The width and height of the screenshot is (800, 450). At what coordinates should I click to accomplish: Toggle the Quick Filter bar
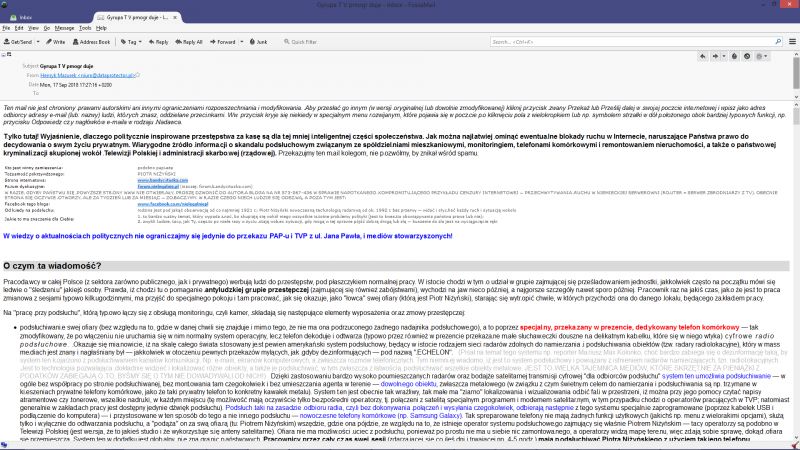(301, 42)
